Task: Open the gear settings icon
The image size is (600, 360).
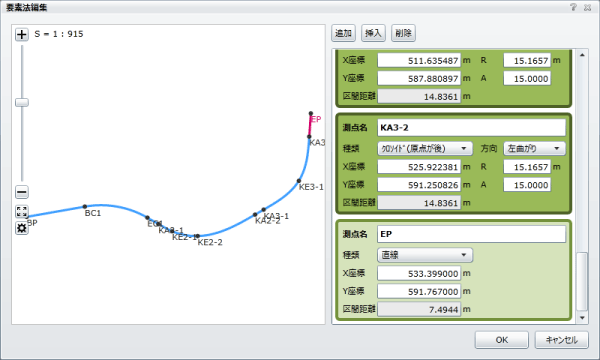Action: pyautogui.click(x=22, y=228)
